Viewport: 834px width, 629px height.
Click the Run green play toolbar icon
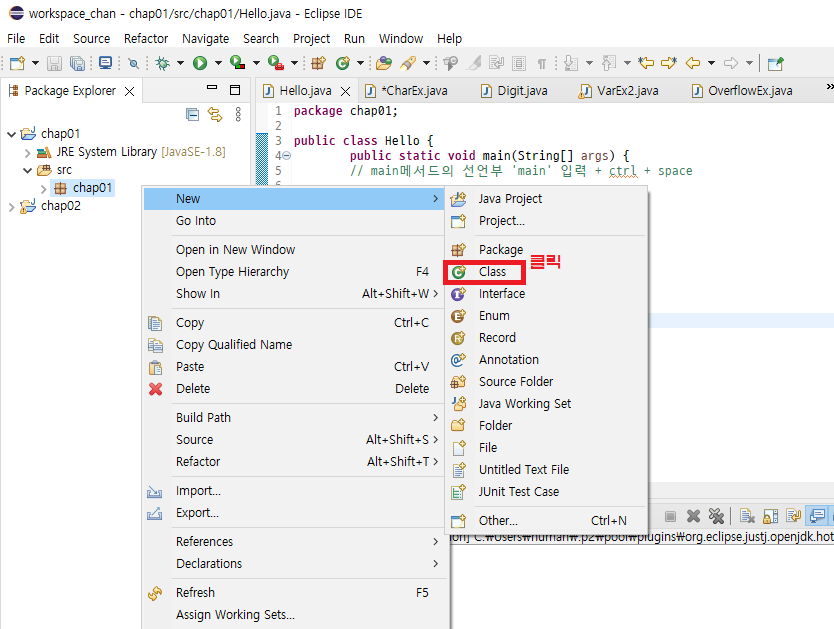point(200,63)
